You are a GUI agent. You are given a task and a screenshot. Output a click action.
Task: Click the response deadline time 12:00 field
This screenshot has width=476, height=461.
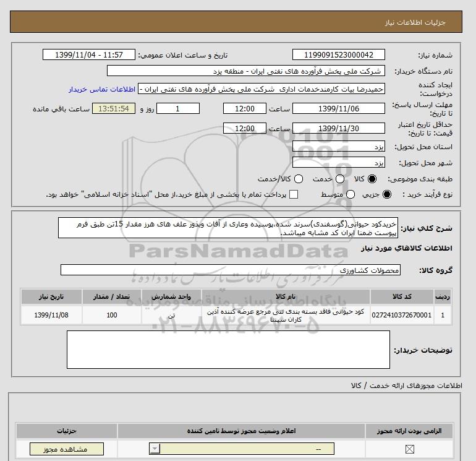[245, 108]
